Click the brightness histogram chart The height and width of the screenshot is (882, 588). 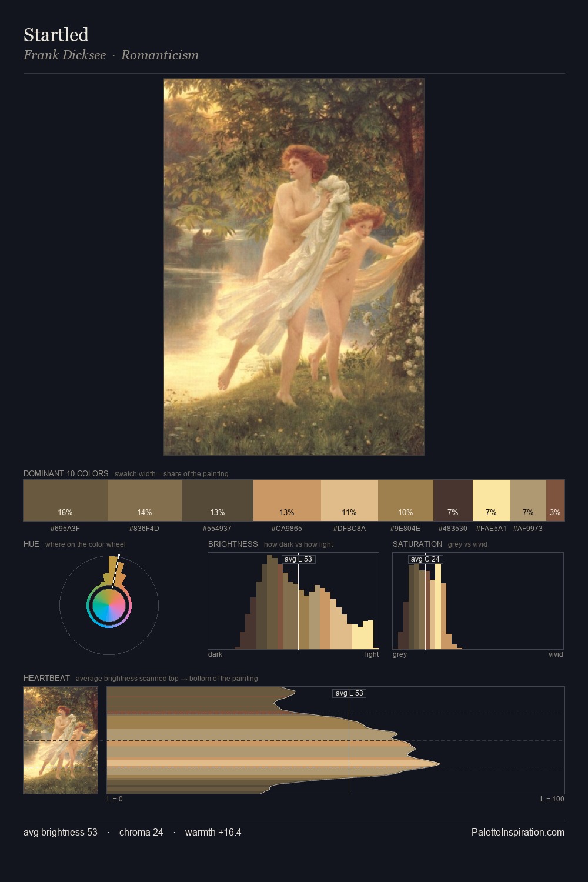(x=293, y=601)
